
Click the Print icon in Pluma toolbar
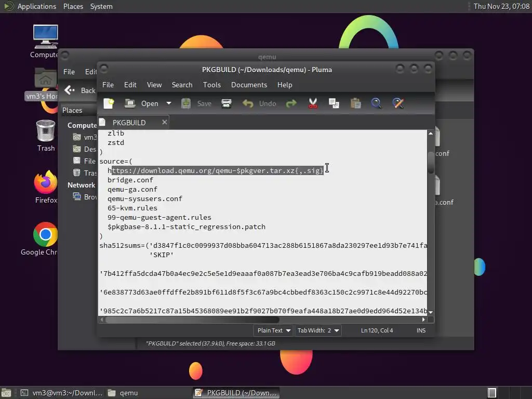pos(227,103)
